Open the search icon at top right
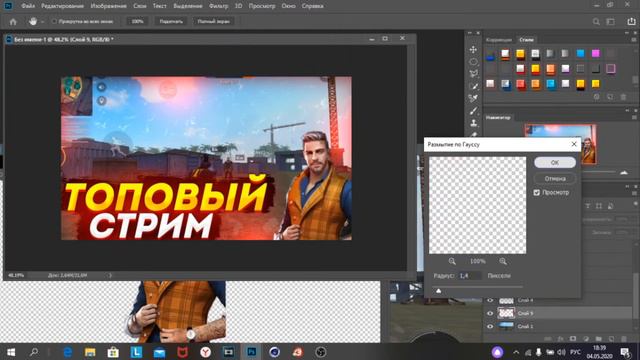This screenshot has width=640, height=360. (596, 22)
